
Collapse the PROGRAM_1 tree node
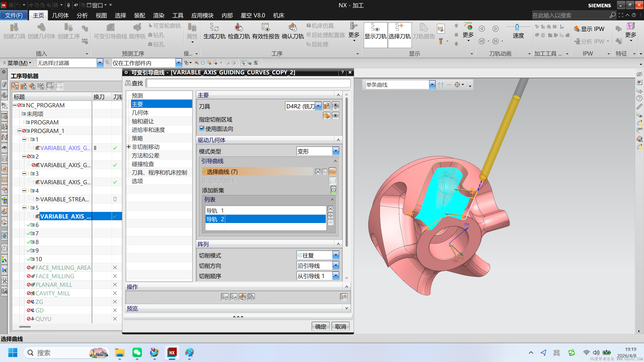pyautogui.click(x=19, y=131)
